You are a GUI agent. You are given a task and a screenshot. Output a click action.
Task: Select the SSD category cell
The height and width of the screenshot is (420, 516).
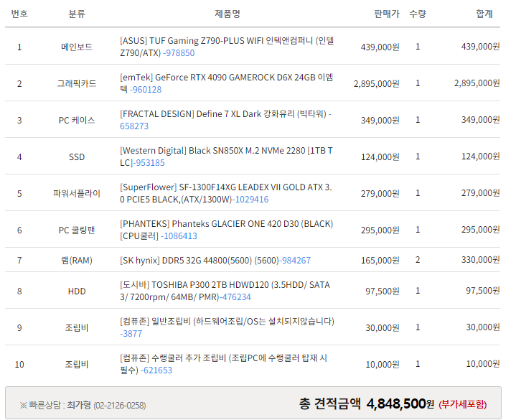click(x=77, y=157)
